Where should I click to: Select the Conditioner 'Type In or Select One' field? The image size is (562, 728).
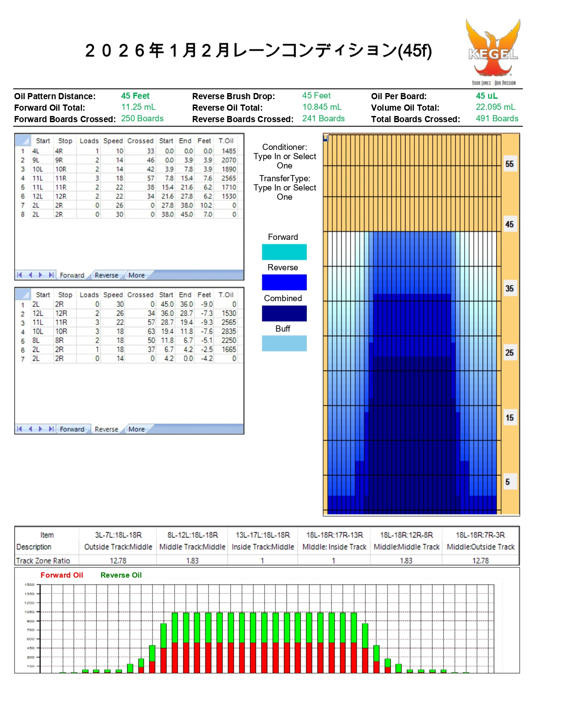coord(285,161)
